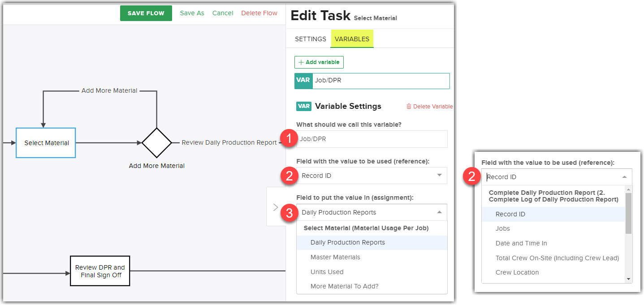Viewport: 644px width, 305px height.
Task: Delete the flow via Delete Flow
Action: point(259,13)
